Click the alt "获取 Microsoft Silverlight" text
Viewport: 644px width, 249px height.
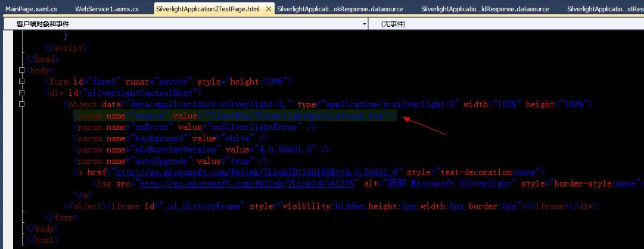tap(441, 183)
